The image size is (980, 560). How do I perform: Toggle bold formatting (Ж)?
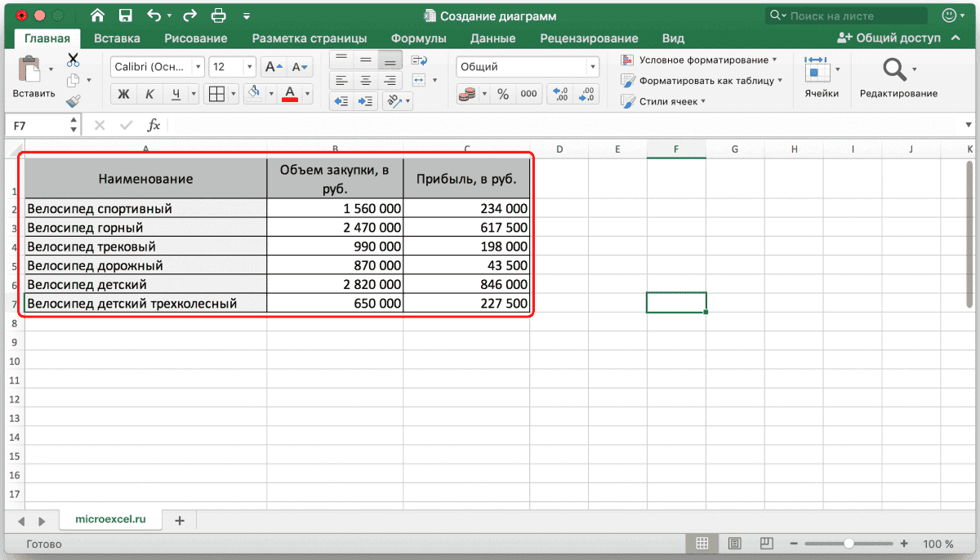coord(124,94)
